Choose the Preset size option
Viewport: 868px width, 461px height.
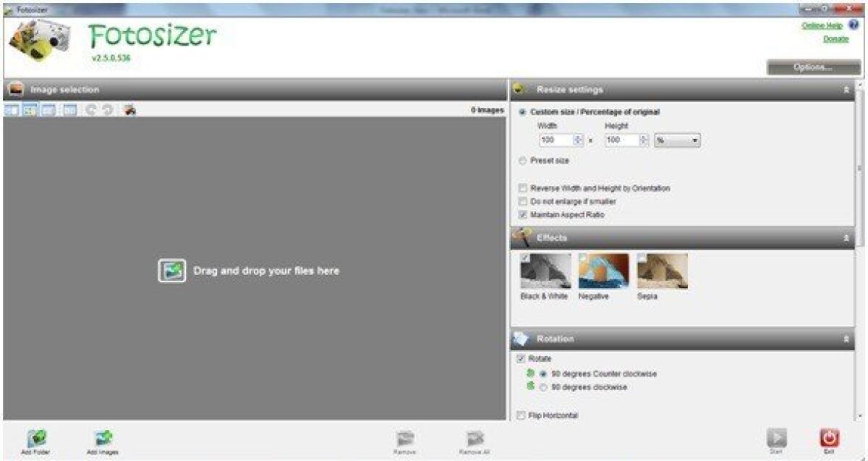click(x=522, y=161)
